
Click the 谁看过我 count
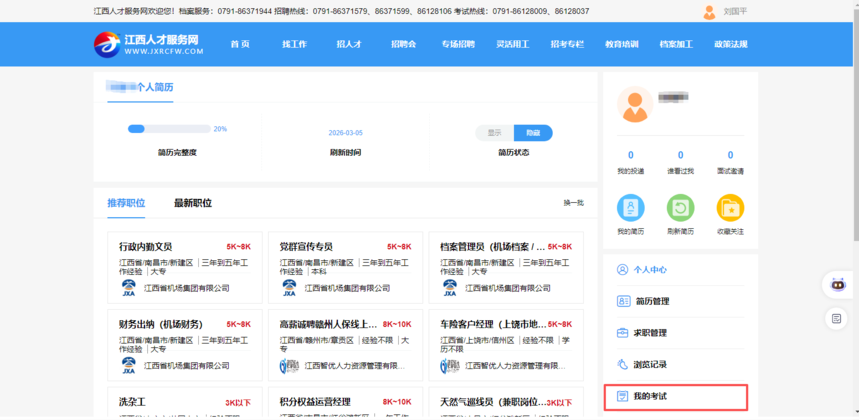tap(680, 155)
